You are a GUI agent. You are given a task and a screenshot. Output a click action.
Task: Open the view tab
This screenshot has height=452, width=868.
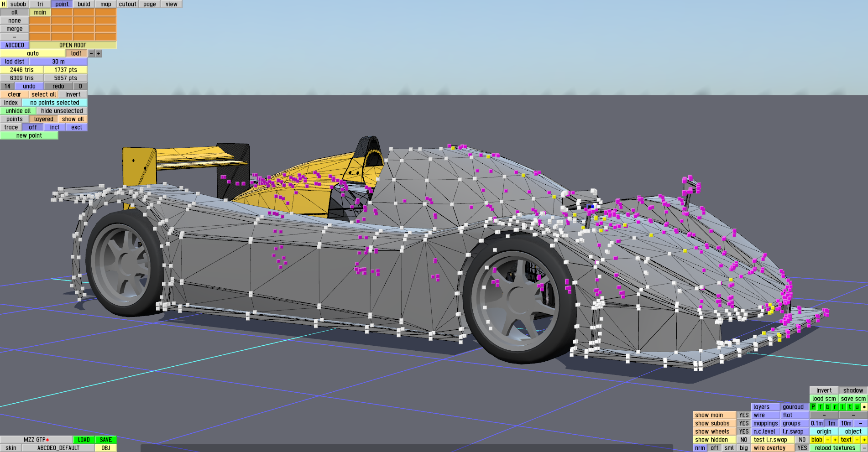[172, 4]
